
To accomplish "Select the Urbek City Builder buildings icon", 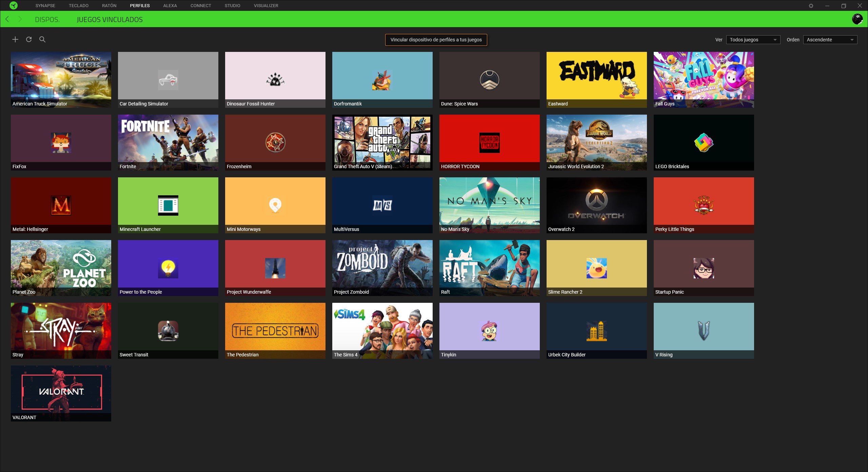I will 597,331.
